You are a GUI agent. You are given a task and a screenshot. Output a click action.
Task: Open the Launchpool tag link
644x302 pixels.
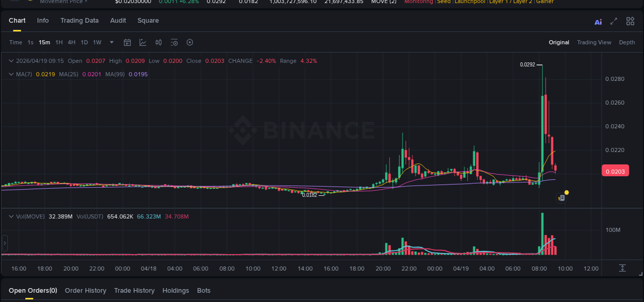click(469, 2)
